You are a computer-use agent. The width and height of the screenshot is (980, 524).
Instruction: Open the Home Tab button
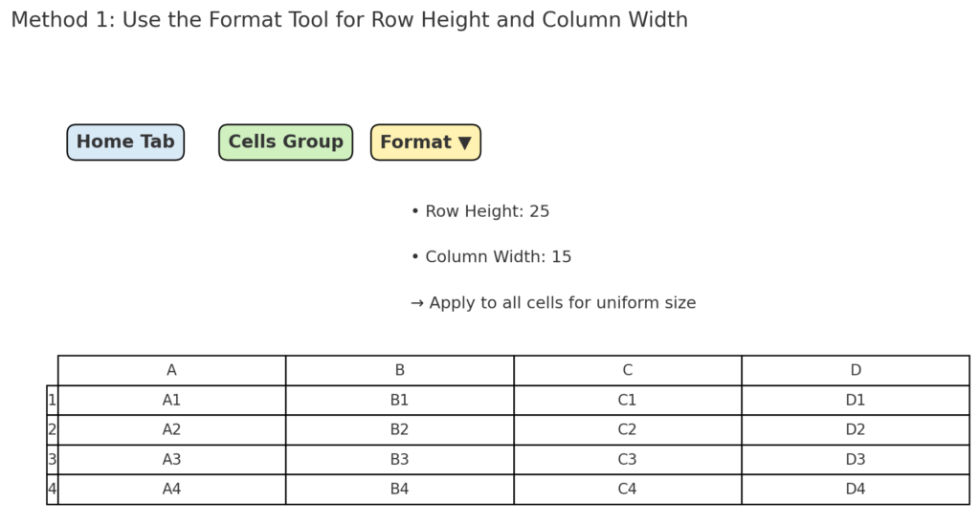pyautogui.click(x=125, y=142)
